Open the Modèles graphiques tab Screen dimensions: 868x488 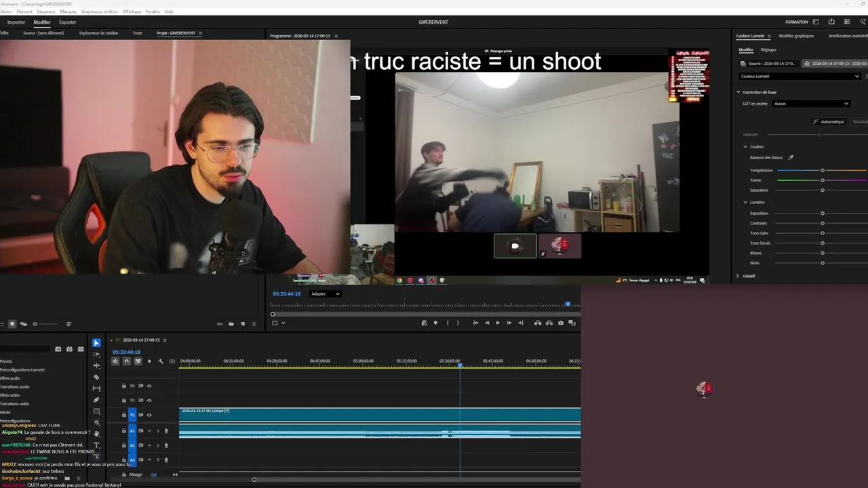pyautogui.click(x=796, y=36)
